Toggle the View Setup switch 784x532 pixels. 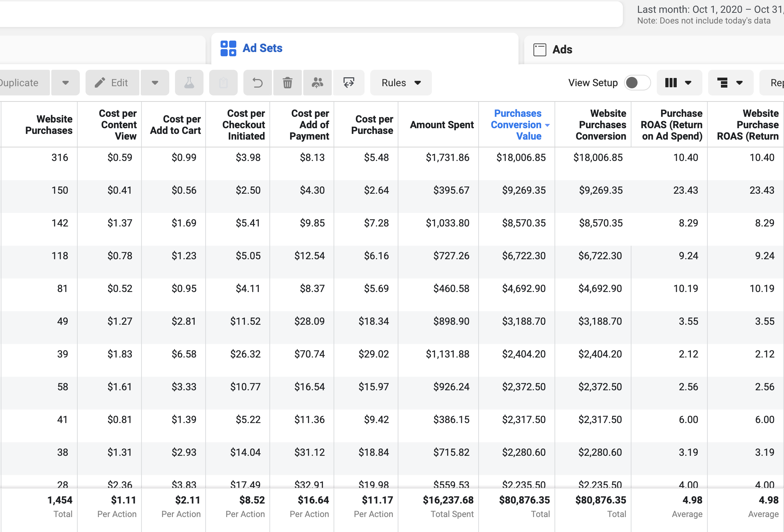click(x=637, y=83)
